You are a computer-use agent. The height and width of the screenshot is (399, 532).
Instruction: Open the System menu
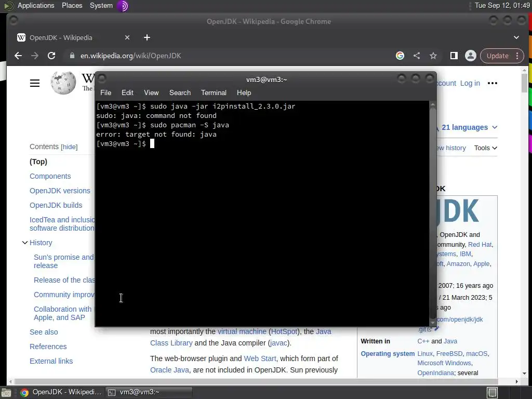pos(101,5)
